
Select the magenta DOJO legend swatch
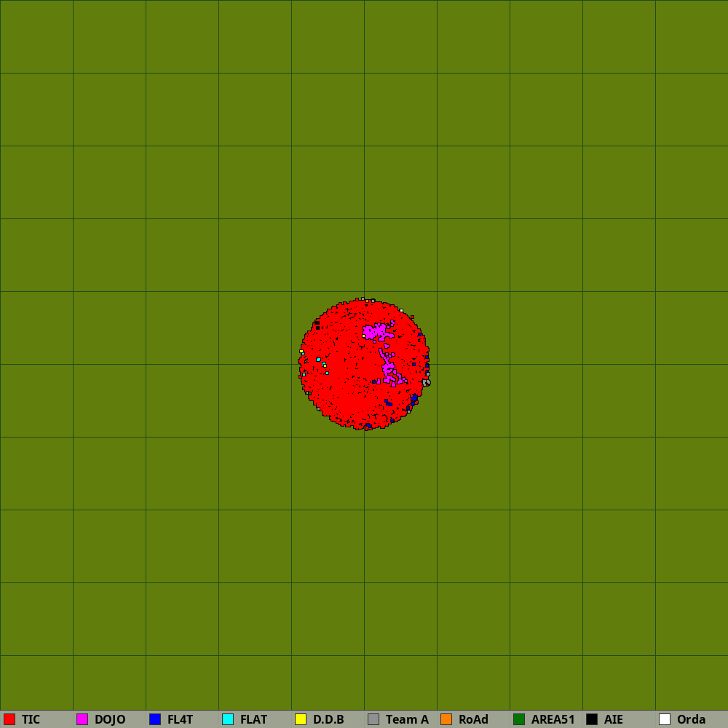pyautogui.click(x=82, y=719)
